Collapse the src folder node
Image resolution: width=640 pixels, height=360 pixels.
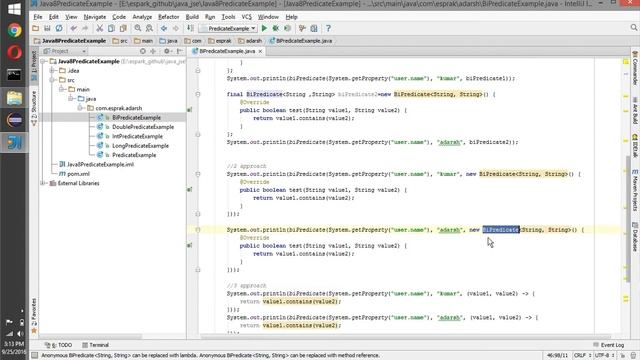click(52, 80)
